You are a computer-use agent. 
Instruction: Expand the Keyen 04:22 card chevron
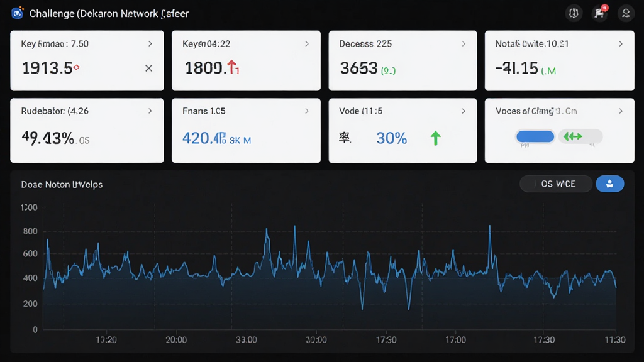[307, 44]
